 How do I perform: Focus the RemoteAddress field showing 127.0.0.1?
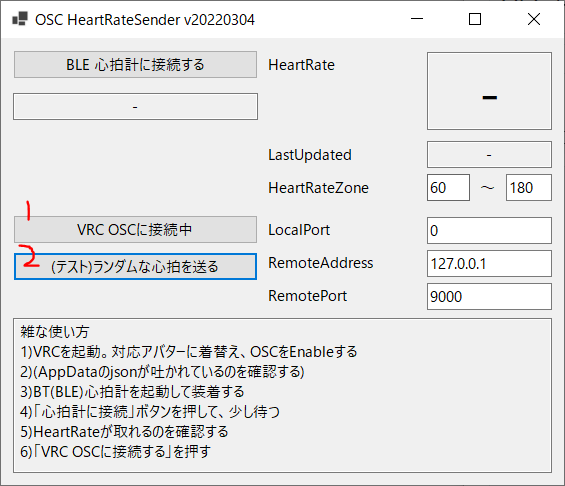489,263
